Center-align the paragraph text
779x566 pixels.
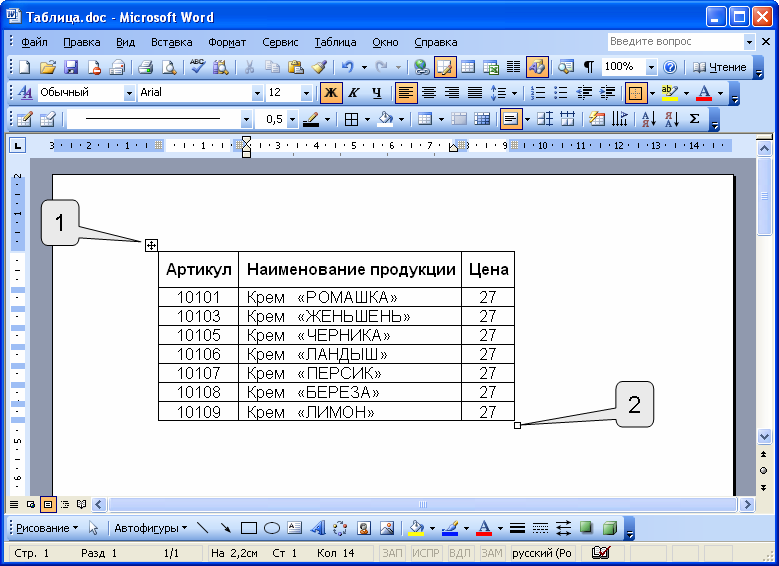coord(429,93)
